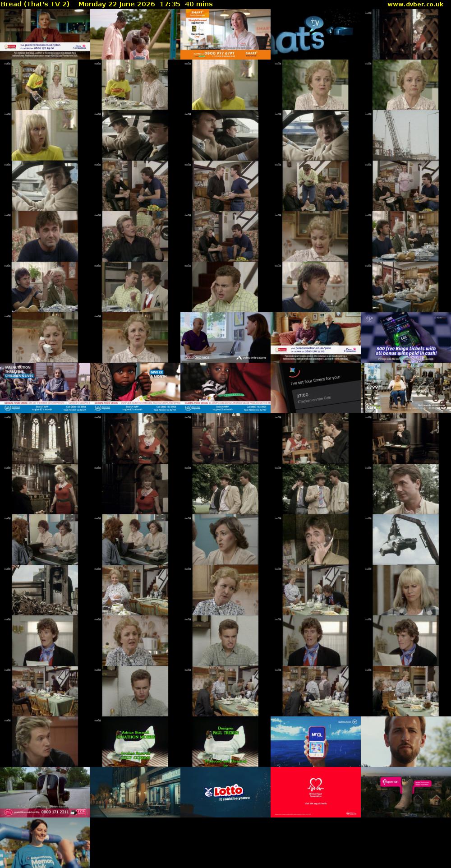The image size is (451, 868).
Task: Open the £799 powerchair advert thumbnail
Action: pos(406,388)
